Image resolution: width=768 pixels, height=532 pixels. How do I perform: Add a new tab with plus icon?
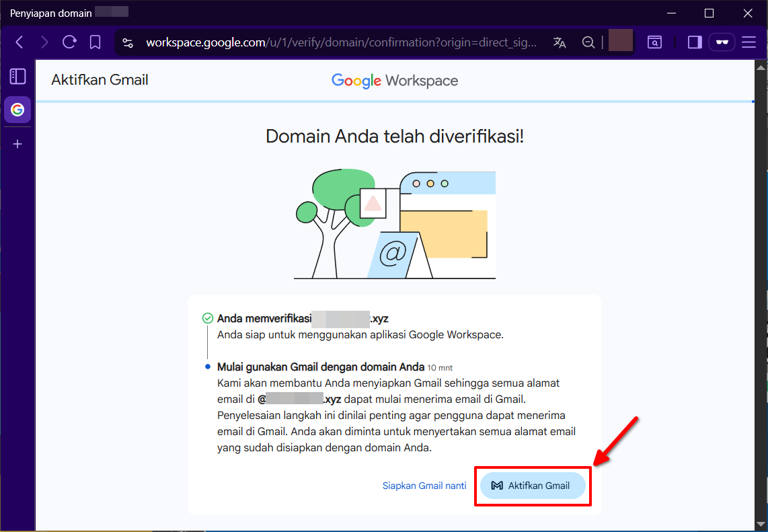coord(17,144)
